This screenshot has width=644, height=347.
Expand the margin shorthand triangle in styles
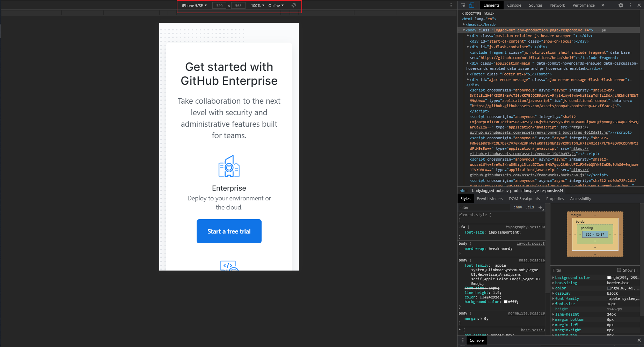[x=481, y=319]
